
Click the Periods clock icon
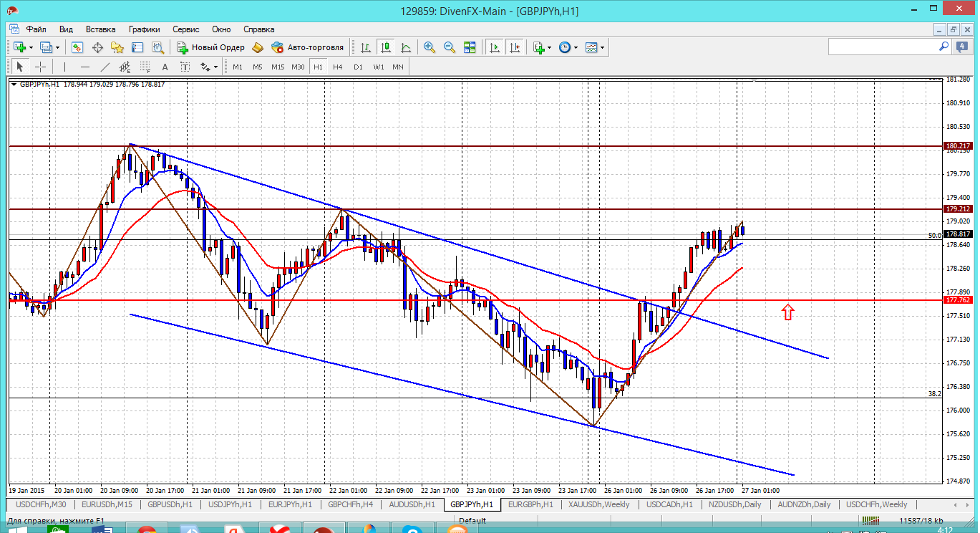(565, 47)
